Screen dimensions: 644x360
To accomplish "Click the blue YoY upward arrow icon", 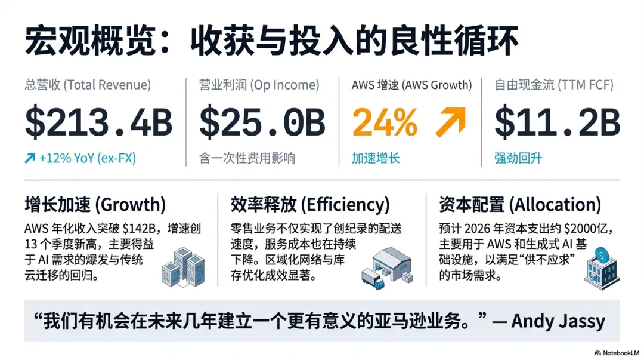I will (x=30, y=158).
